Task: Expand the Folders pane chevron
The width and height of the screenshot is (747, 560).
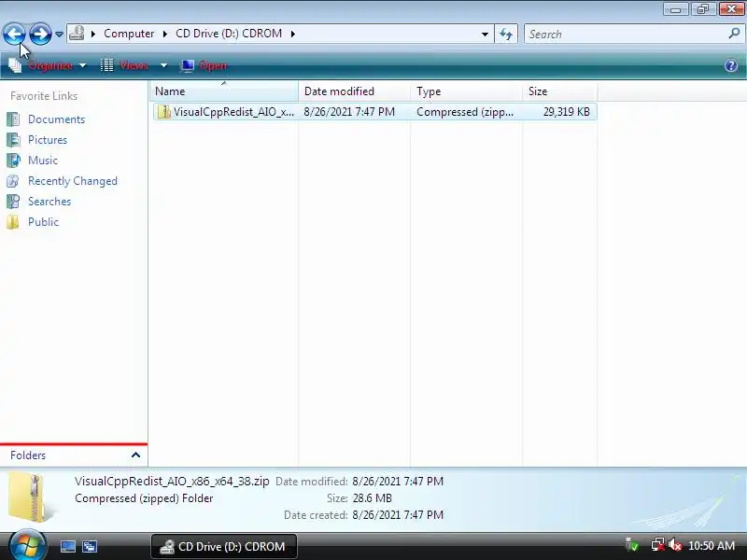Action: (135, 455)
